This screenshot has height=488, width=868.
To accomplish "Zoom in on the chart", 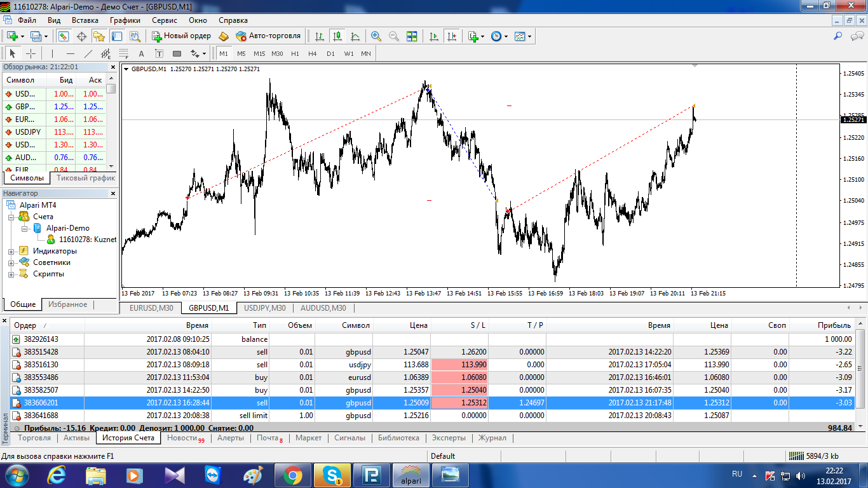I will click(x=376, y=36).
